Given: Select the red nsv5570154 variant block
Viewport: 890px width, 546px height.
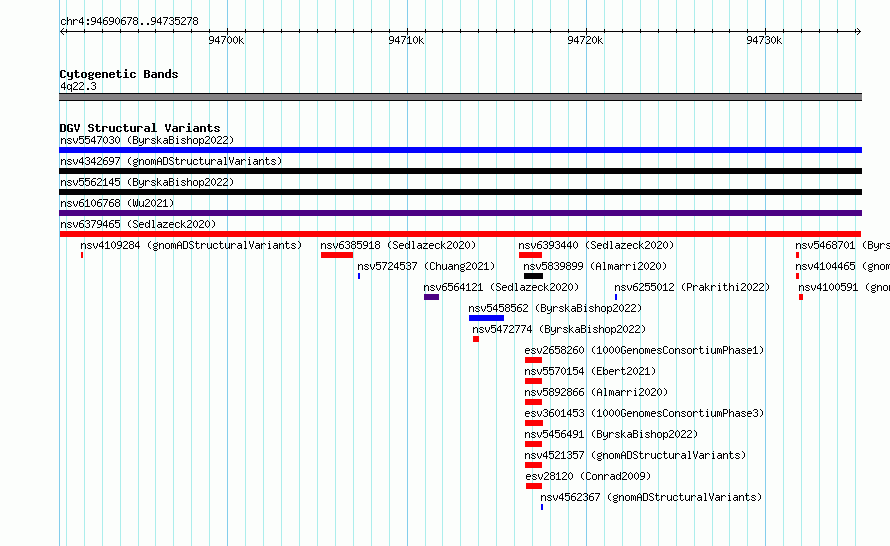Looking at the screenshot, I should click(534, 381).
